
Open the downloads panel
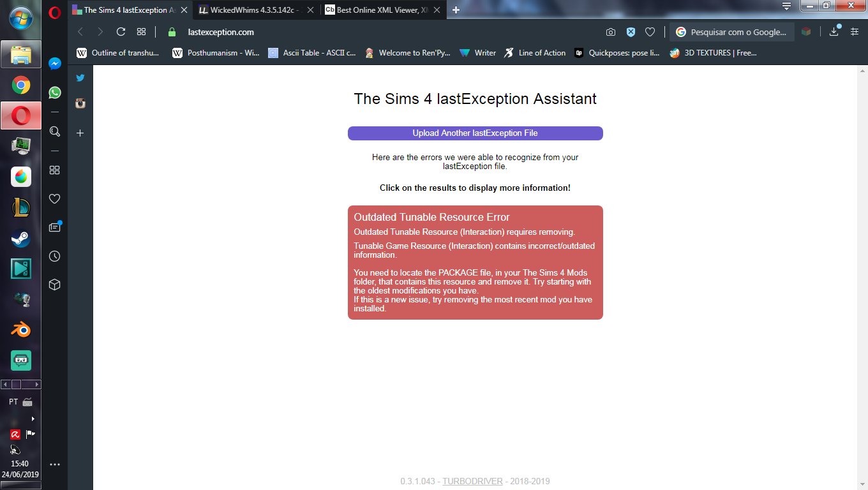coord(834,31)
